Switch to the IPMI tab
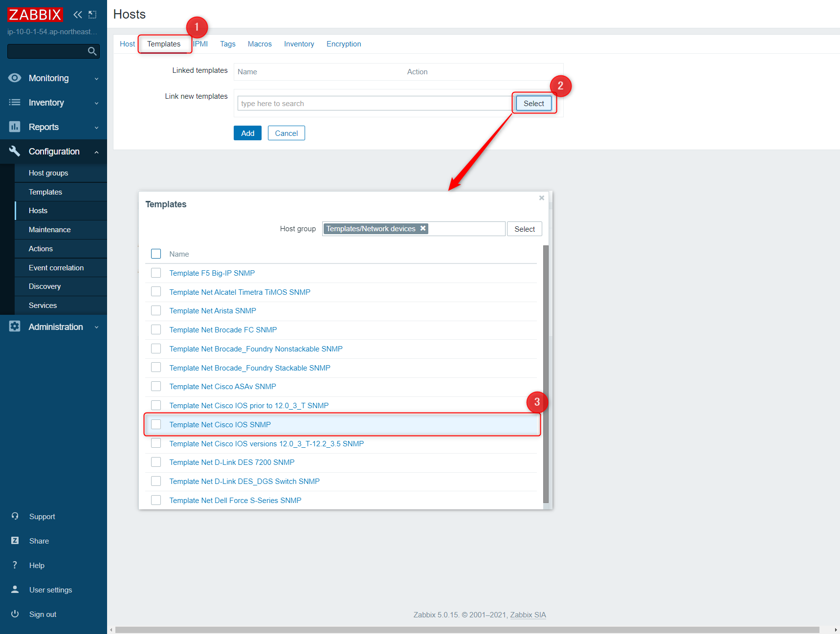The height and width of the screenshot is (634, 840). click(x=200, y=44)
